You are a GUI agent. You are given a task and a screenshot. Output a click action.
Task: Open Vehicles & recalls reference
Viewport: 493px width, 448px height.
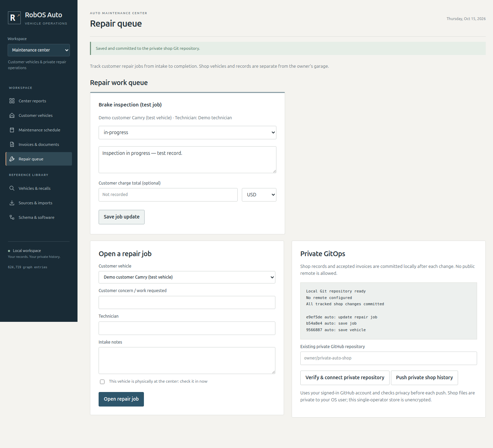click(x=39, y=188)
